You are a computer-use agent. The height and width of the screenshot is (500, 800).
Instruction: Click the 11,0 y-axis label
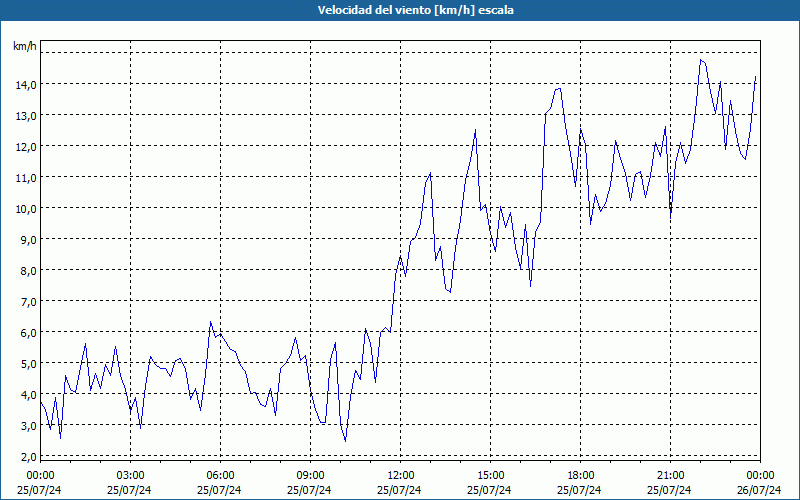(x=26, y=178)
